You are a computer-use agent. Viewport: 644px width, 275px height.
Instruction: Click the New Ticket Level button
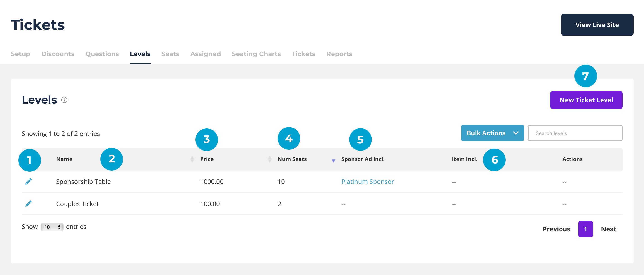[586, 100]
